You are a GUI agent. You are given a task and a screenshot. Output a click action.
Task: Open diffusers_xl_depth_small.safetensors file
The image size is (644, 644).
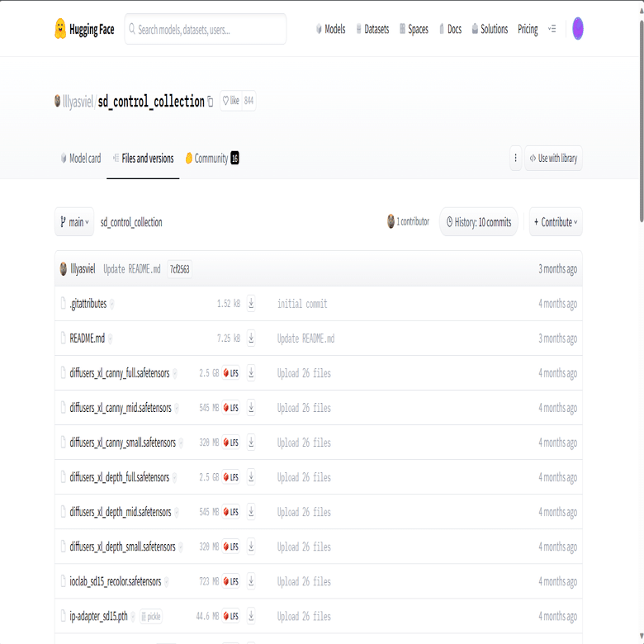click(122, 547)
